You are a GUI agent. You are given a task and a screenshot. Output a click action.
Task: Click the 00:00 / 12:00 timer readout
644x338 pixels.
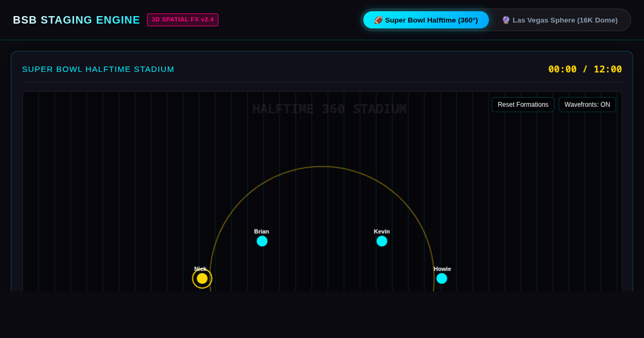pos(585,69)
